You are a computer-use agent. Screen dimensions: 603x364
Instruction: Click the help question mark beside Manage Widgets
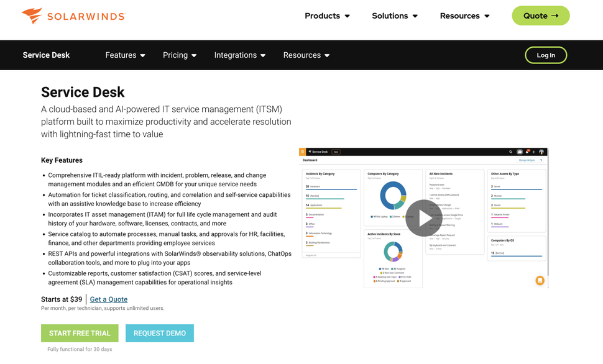point(541,160)
